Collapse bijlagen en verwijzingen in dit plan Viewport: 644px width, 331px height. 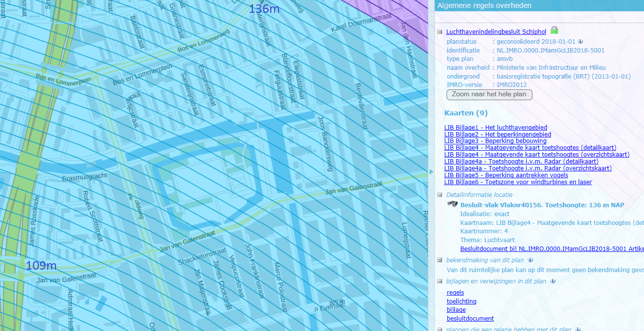[440, 281]
